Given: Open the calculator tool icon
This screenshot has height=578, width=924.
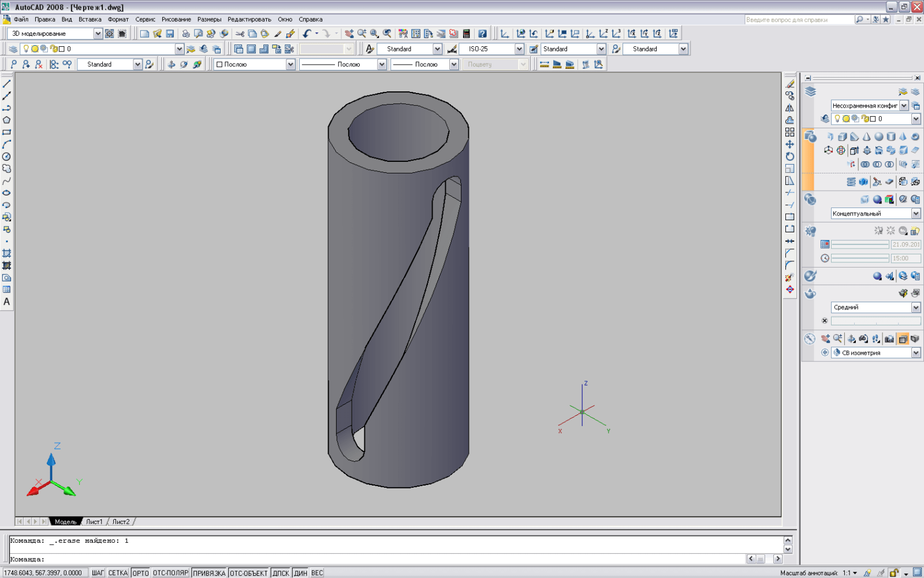Looking at the screenshot, I should 467,34.
